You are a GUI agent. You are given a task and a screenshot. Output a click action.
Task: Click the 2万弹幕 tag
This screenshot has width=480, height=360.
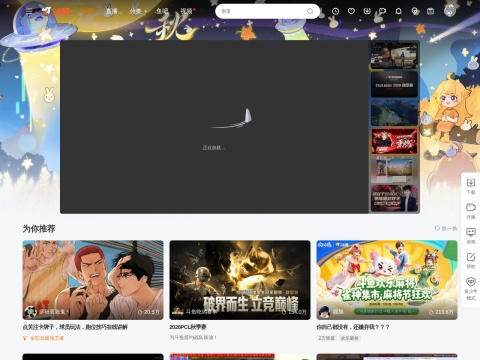click(326, 338)
